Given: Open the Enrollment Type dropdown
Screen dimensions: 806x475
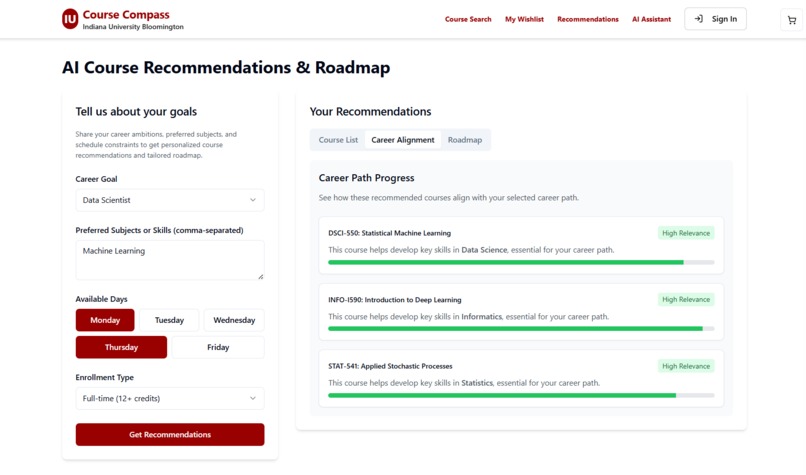Looking at the screenshot, I should tap(170, 398).
